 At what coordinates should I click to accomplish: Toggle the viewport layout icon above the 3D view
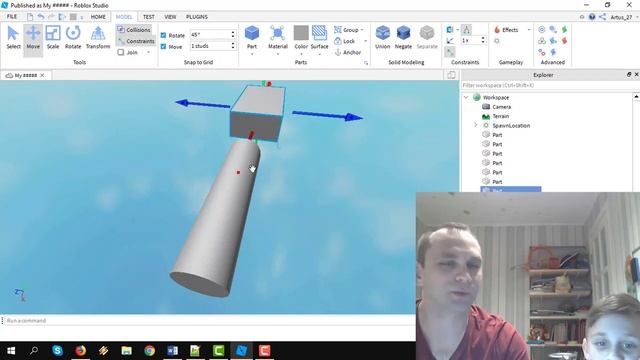click(x=451, y=75)
